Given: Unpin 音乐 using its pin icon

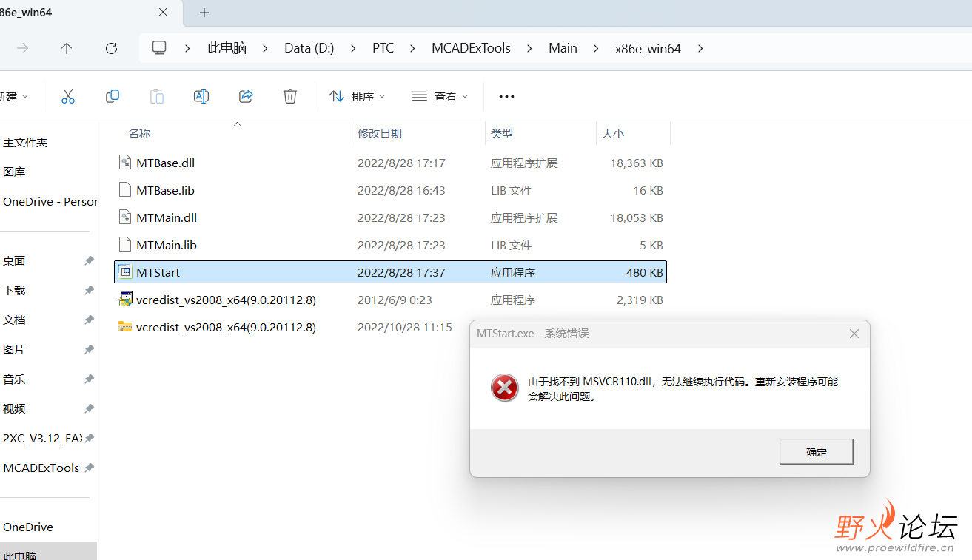Looking at the screenshot, I should click(89, 379).
